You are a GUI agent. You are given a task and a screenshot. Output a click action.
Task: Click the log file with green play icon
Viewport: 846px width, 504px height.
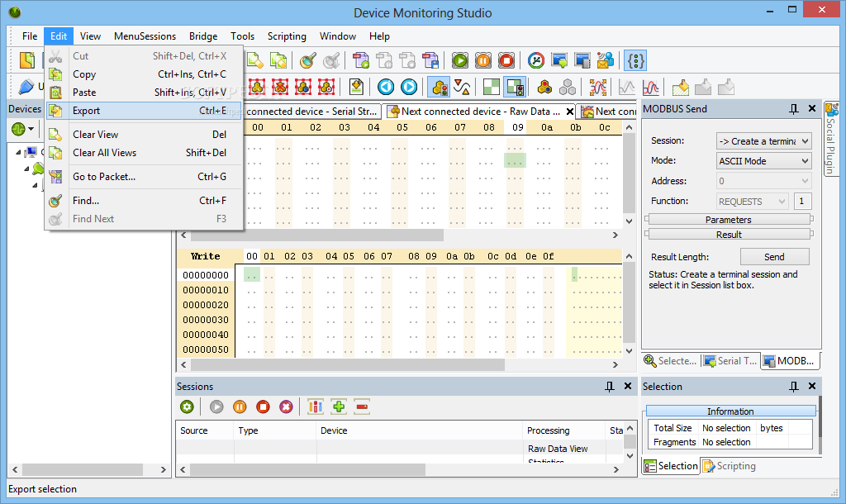[x=361, y=60]
